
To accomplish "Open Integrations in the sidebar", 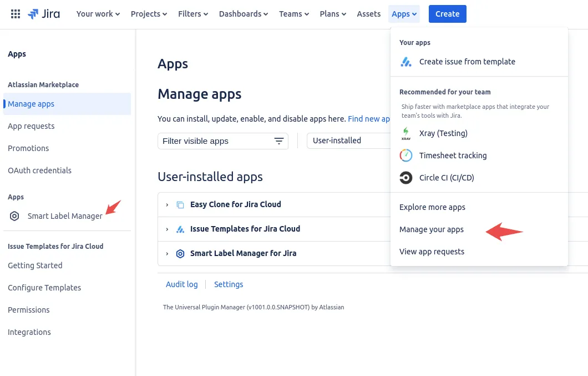I will (29, 332).
